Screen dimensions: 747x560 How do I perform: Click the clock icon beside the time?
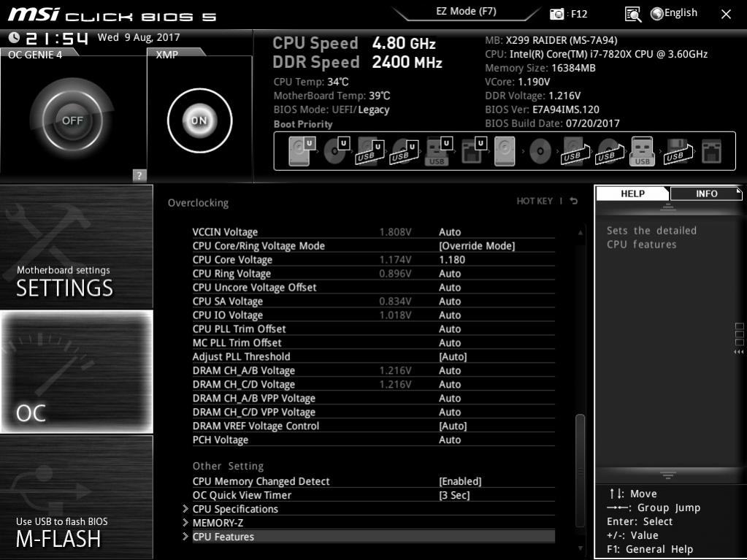tap(15, 37)
